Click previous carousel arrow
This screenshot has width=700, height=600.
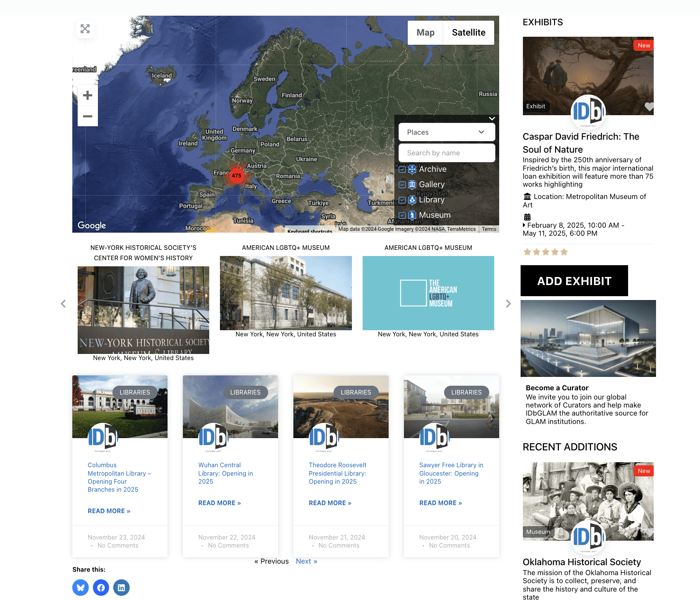coord(63,304)
